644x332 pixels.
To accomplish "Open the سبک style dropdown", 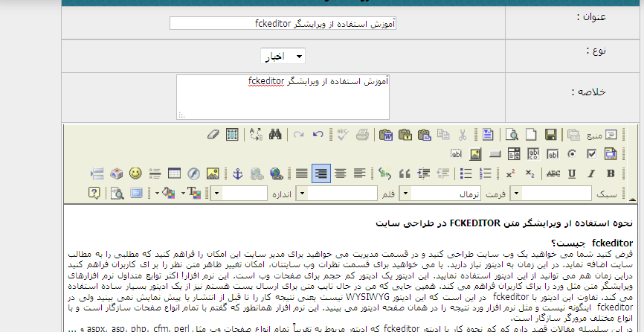I will click(x=551, y=193).
